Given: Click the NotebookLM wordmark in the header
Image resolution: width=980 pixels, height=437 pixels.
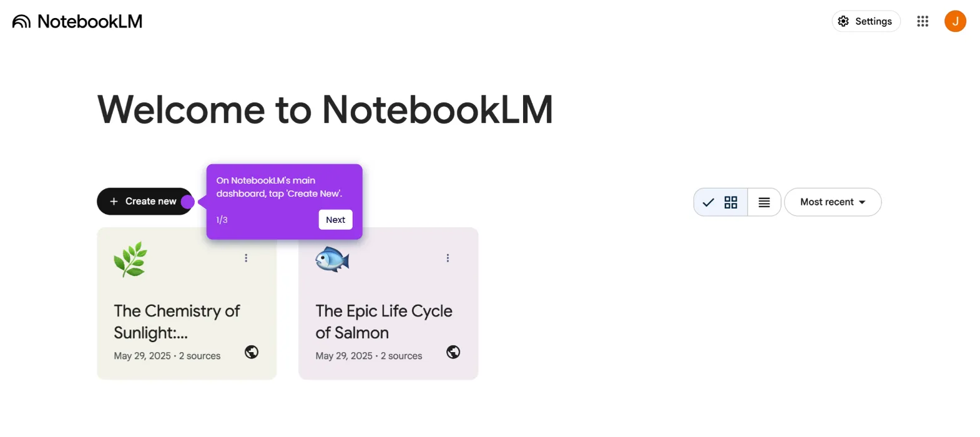Looking at the screenshot, I should click(90, 22).
